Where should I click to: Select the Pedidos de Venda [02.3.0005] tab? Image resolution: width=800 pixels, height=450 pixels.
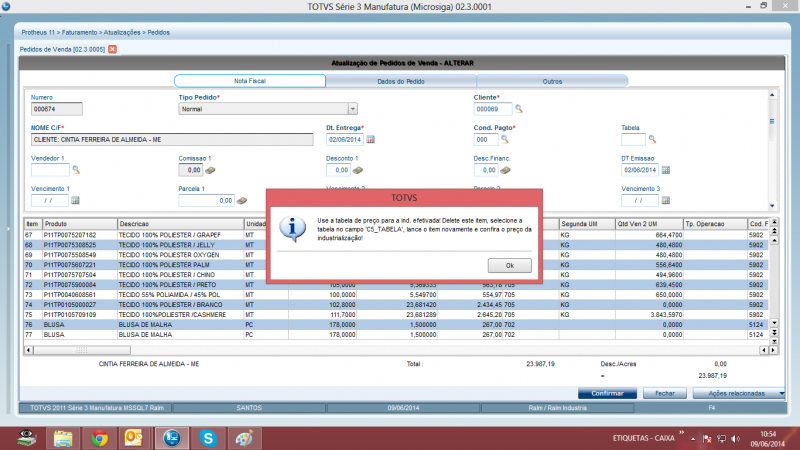62,49
